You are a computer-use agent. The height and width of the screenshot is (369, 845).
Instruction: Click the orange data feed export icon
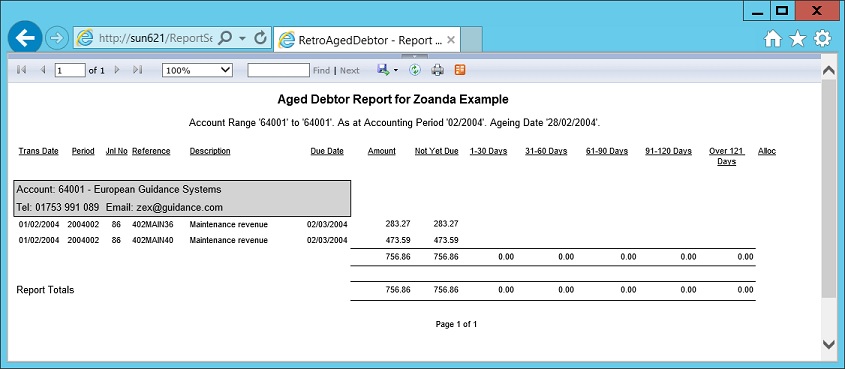coord(460,70)
